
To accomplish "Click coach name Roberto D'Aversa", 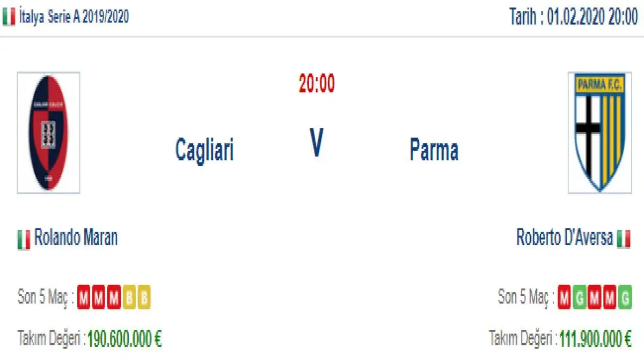I will point(565,237).
